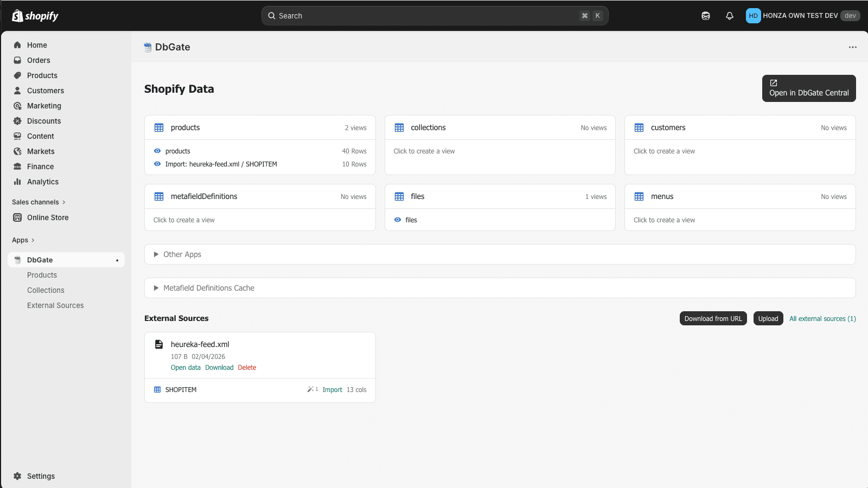Click Open in DbGate Central button

coord(809,88)
